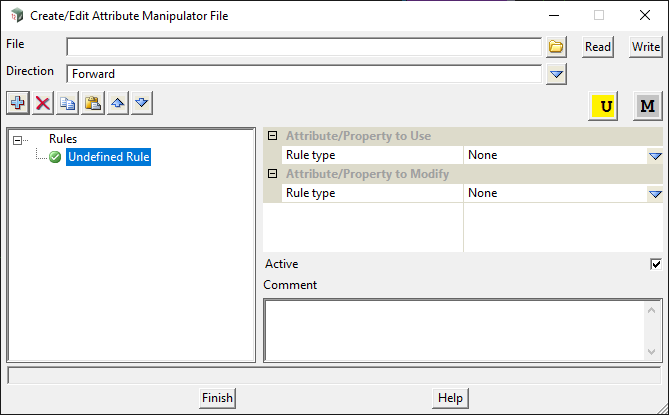Move rule down with the down arrow icon
The image size is (669, 415).
142,103
